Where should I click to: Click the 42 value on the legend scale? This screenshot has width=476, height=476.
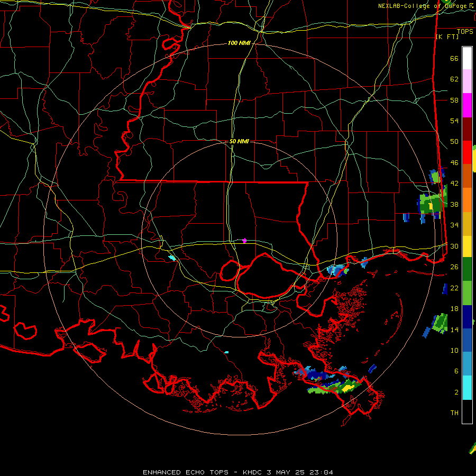coord(454,184)
